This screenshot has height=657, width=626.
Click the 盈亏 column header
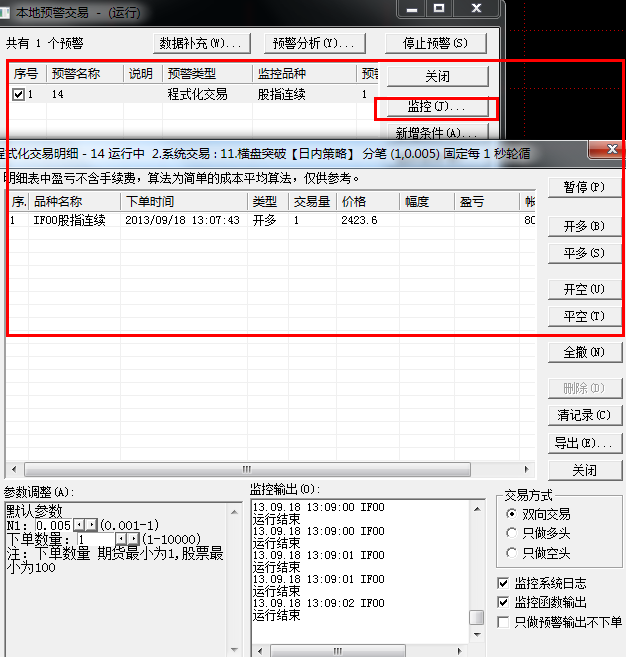[486, 202]
